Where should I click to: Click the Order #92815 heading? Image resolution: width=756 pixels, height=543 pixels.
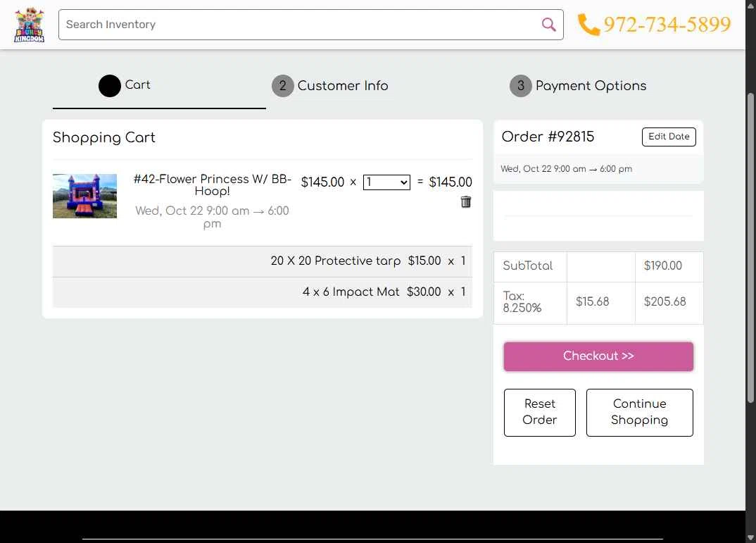(x=548, y=137)
